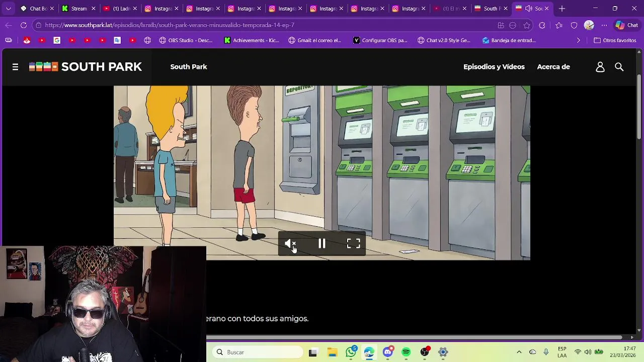Viewport: 644px width, 362px height.
Task: Open the Bandeja de entrad... bookmark
Action: [x=509, y=40]
